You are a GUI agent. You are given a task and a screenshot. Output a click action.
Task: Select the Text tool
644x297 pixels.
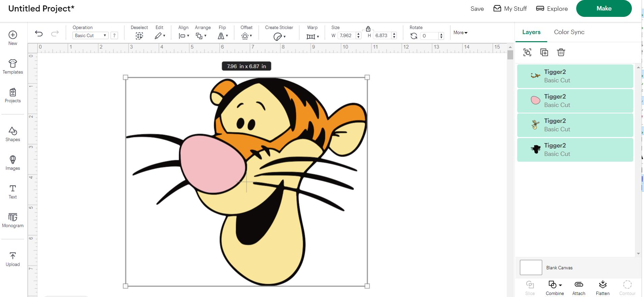click(13, 188)
